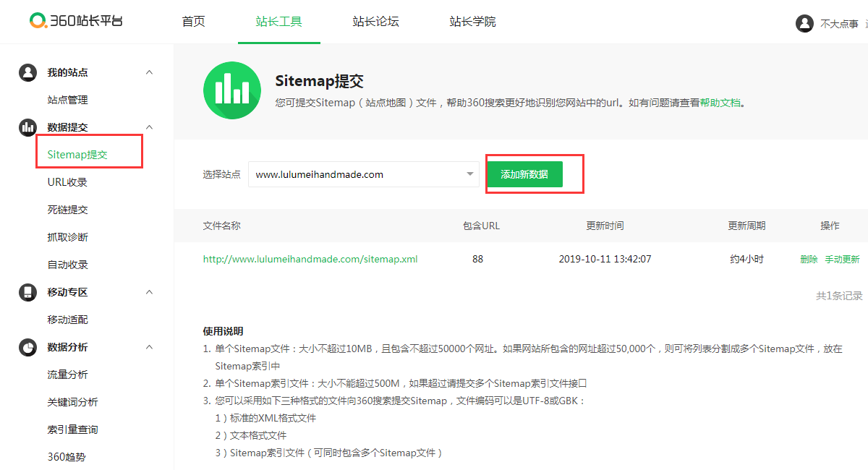Click the 添加新数据 button
Viewport: 868px width, 470px height.
tap(524, 174)
